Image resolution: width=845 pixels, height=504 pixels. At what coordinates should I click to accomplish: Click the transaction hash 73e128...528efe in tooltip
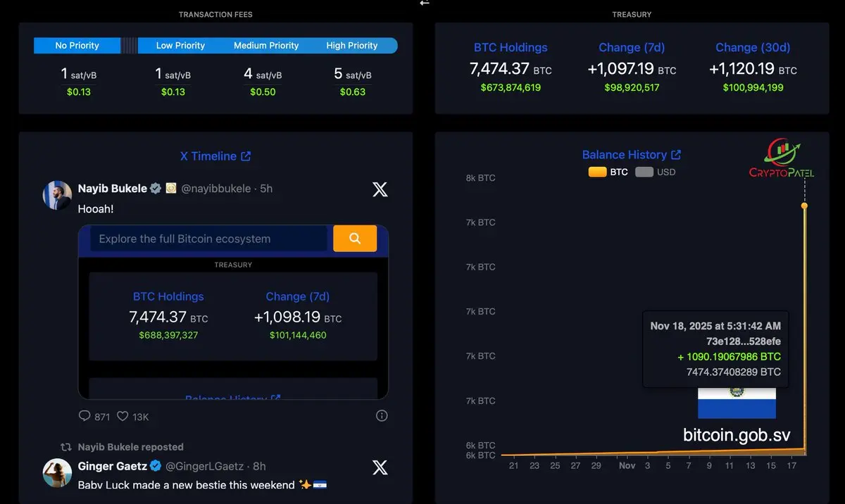744,341
